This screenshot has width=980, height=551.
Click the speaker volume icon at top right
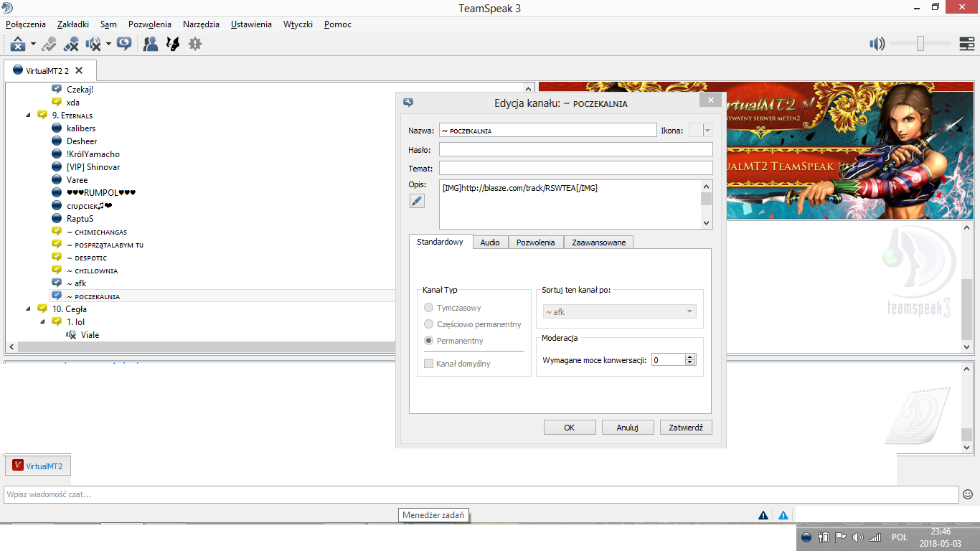pos(877,44)
